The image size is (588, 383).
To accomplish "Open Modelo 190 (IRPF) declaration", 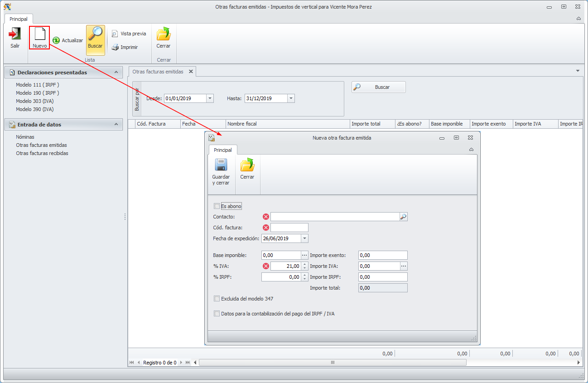I will [38, 93].
